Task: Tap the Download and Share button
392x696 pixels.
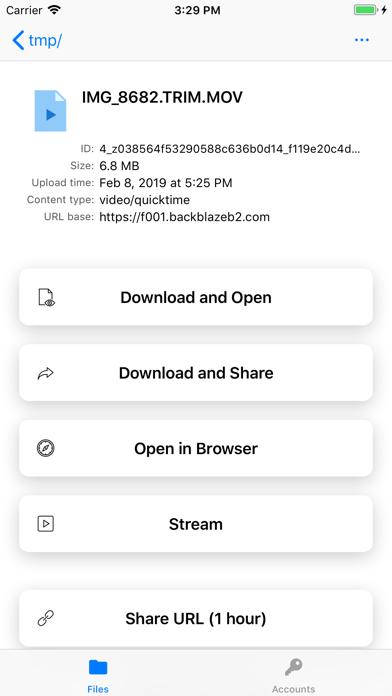Action: 196,373
